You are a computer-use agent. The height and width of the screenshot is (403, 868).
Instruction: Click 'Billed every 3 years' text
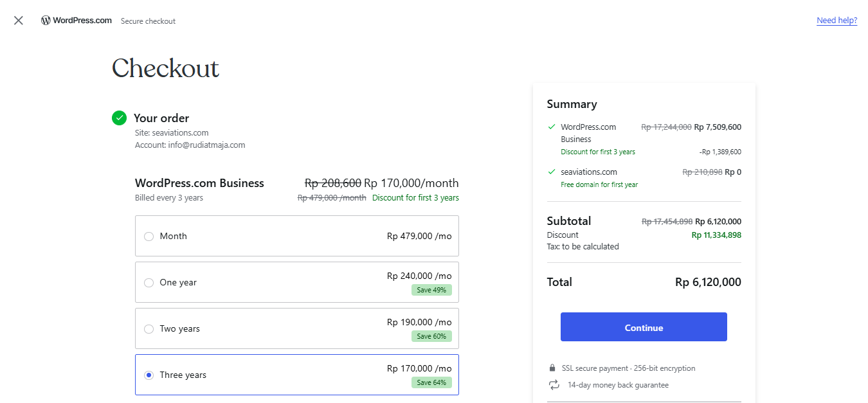click(x=169, y=198)
